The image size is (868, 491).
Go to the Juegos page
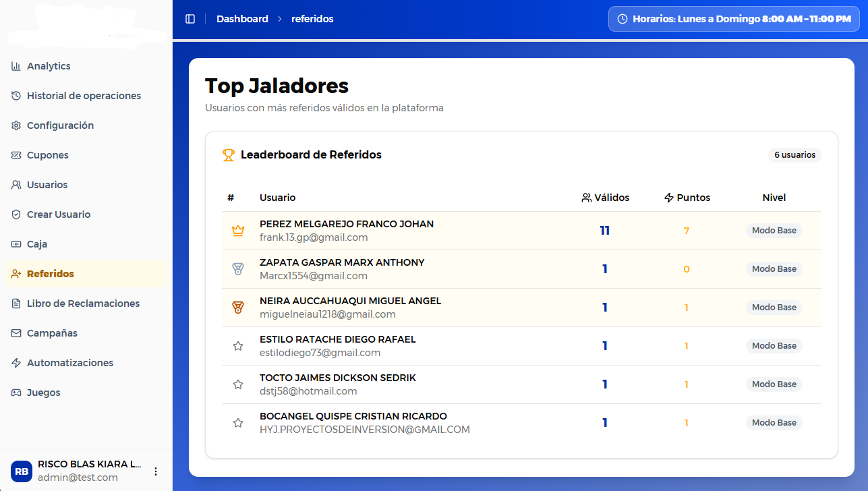tap(86, 393)
